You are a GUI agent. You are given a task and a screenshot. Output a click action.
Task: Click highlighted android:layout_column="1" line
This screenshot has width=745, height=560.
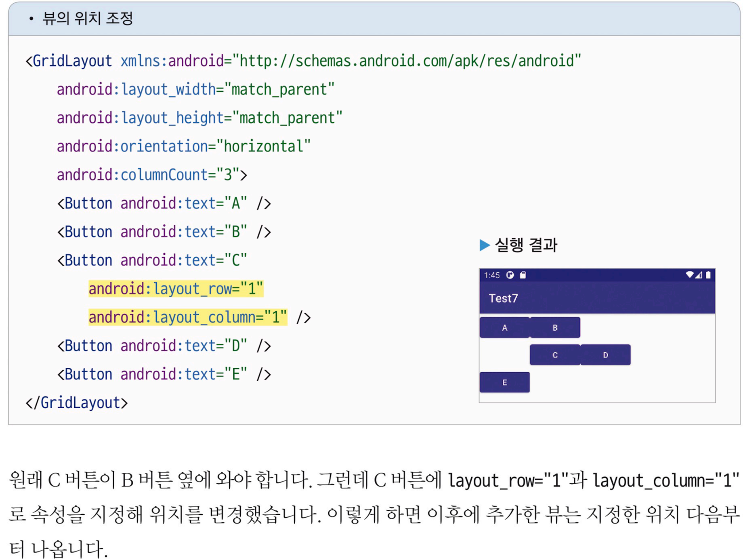tap(188, 317)
